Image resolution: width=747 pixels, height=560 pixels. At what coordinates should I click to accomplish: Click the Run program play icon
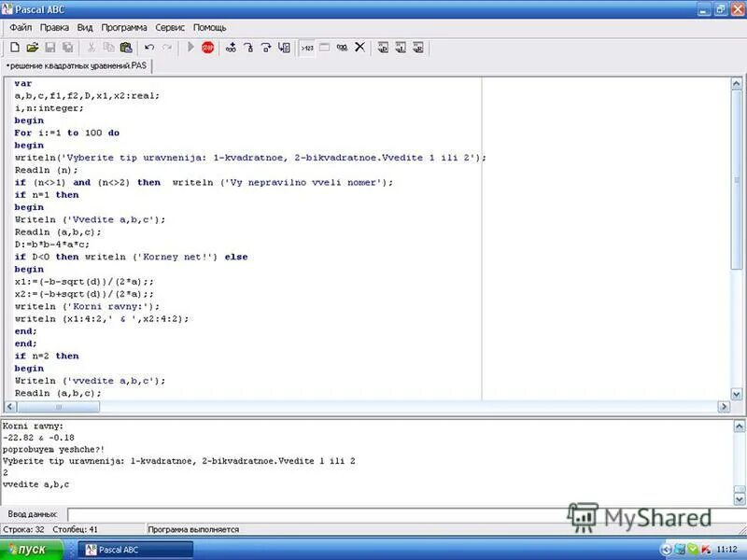coord(190,48)
